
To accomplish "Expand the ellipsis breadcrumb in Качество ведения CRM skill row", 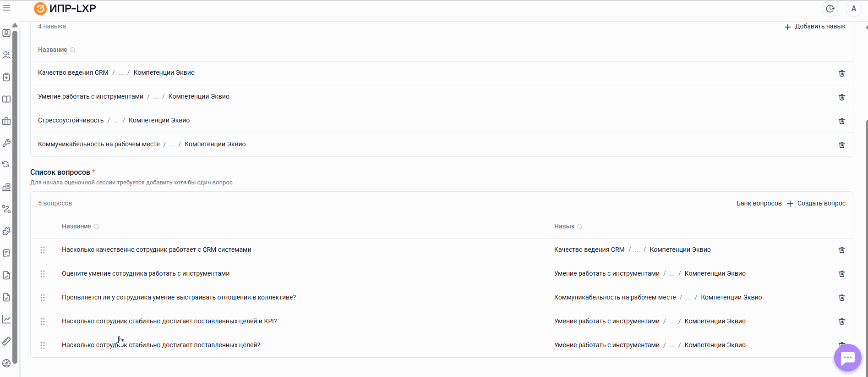I will [121, 73].
